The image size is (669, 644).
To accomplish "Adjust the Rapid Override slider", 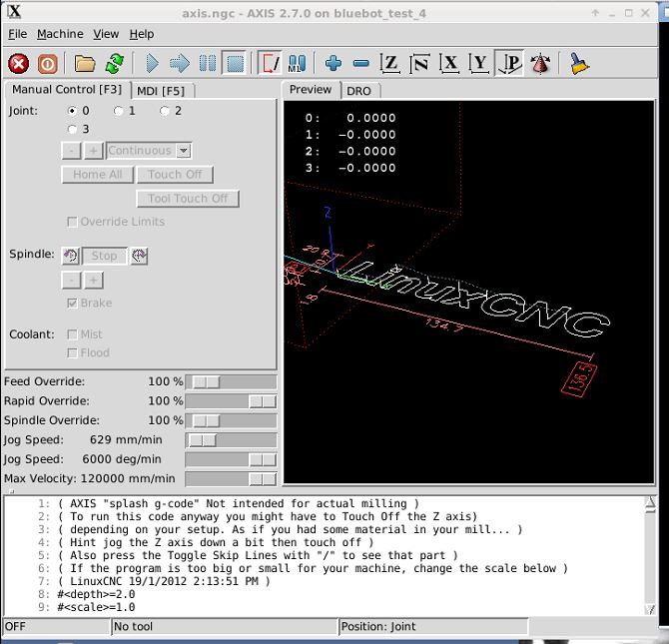I will click(231, 401).
